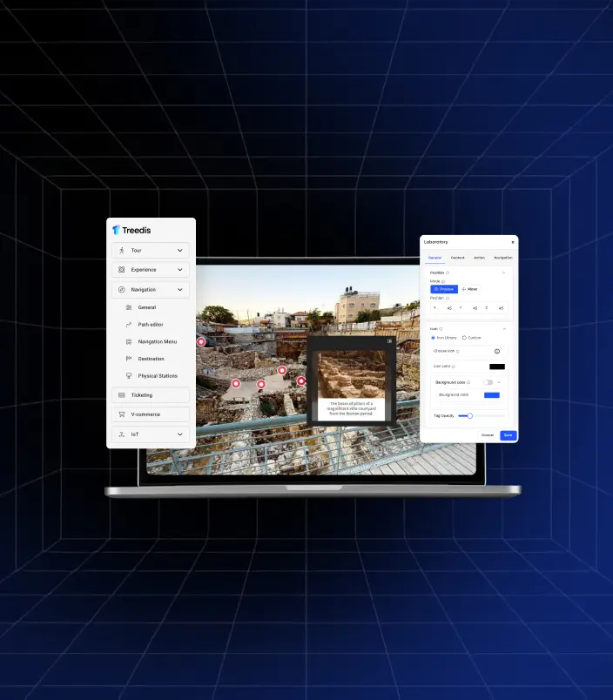Switch to the General tab in Laboratory

434,258
